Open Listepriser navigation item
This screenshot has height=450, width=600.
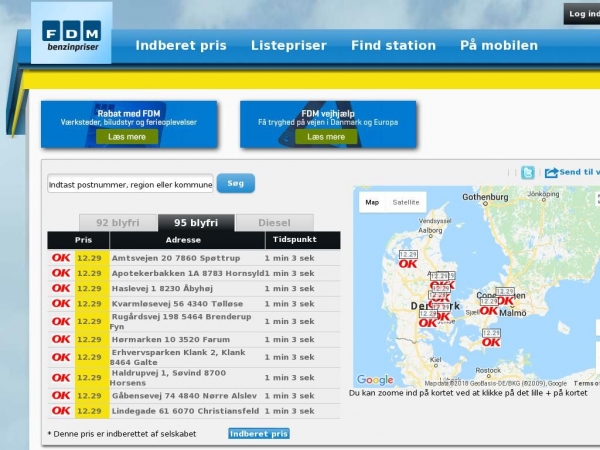point(289,46)
